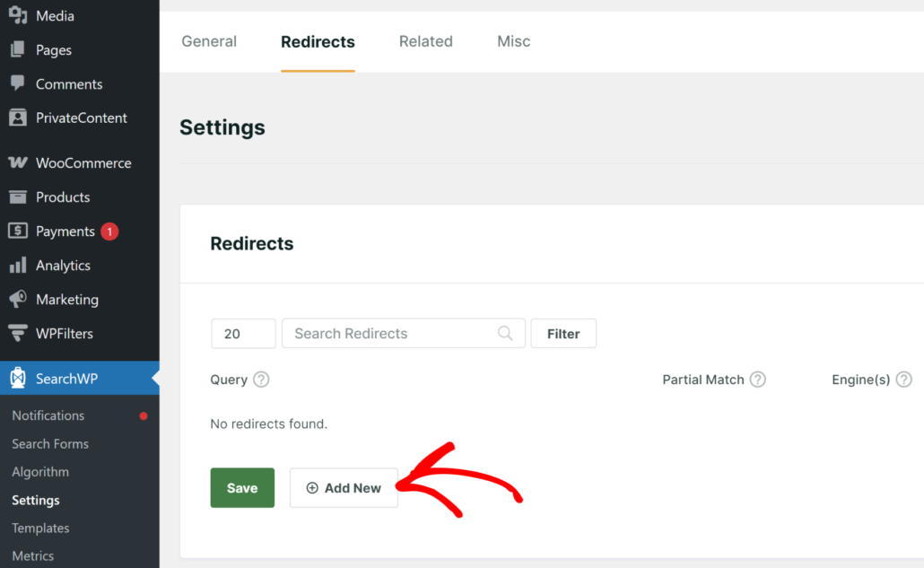Click the Comments bubble icon
The width and height of the screenshot is (924, 568).
coord(18,83)
